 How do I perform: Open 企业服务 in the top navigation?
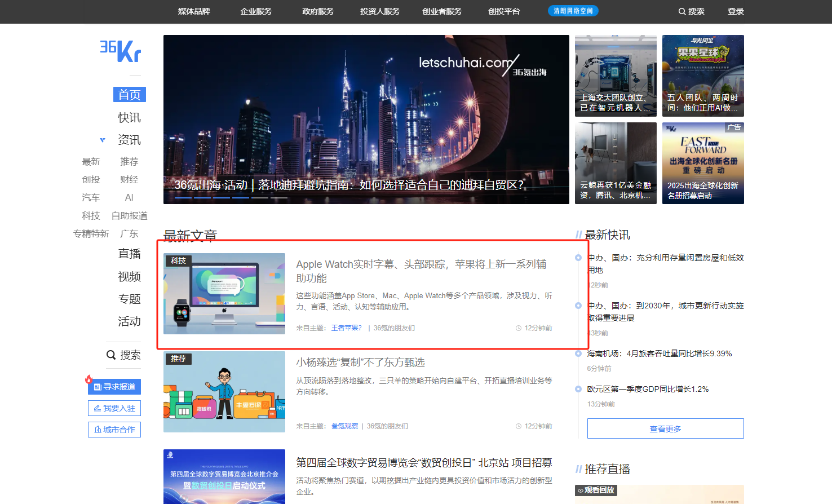click(256, 11)
